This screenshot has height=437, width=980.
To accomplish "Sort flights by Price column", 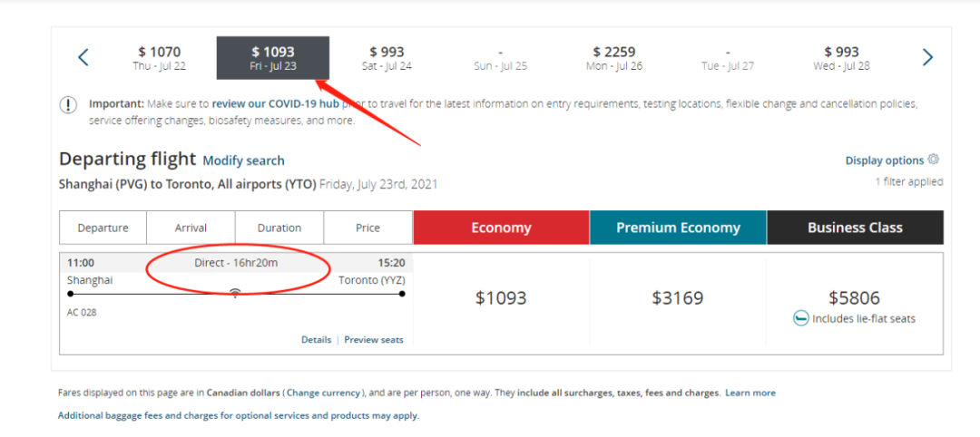I will tap(367, 228).
